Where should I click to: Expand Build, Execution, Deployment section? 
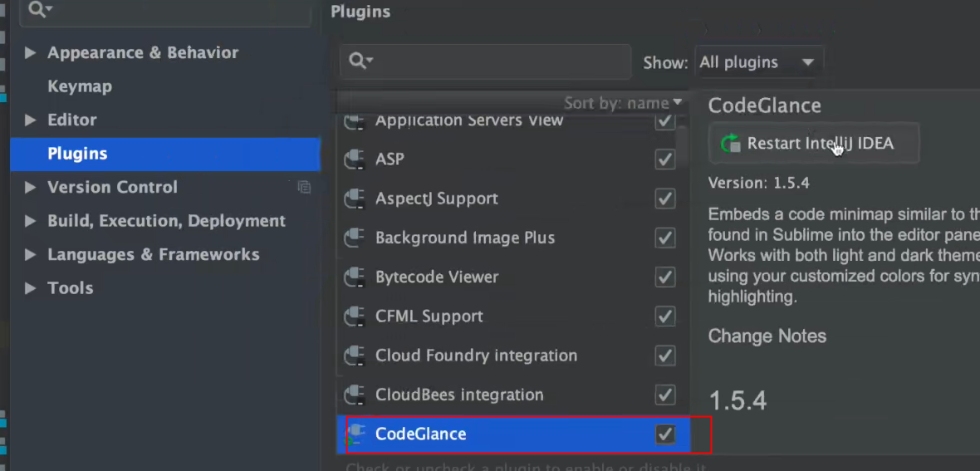pos(30,221)
